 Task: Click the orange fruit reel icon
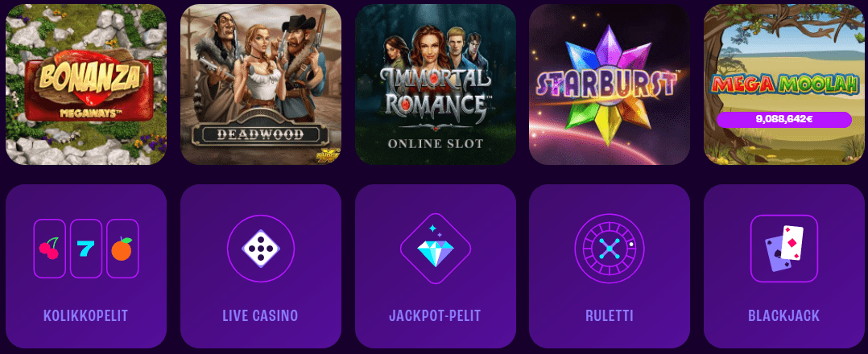pyautogui.click(x=122, y=249)
